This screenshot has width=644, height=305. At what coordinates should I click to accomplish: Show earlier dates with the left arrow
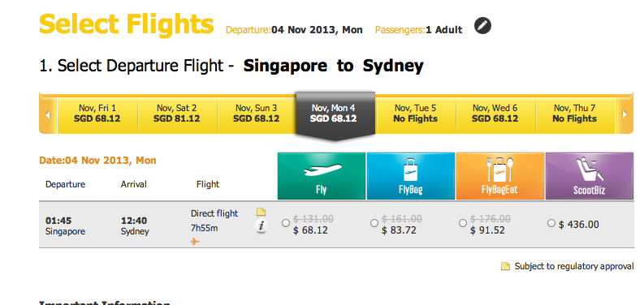(48, 114)
